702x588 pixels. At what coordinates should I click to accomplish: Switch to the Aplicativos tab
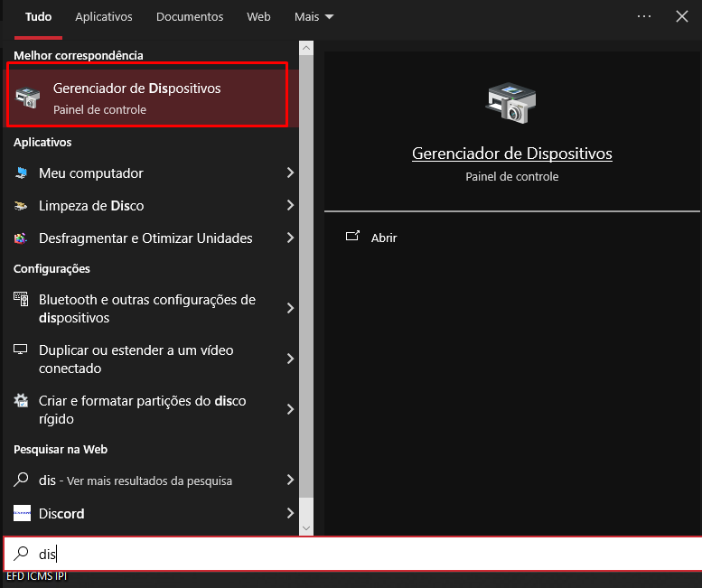point(104,17)
